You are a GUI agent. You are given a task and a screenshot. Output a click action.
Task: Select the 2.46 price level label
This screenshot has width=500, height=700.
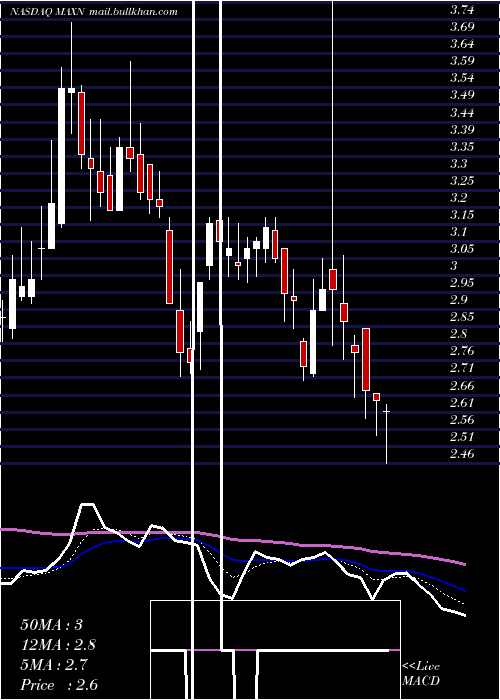[462, 454]
